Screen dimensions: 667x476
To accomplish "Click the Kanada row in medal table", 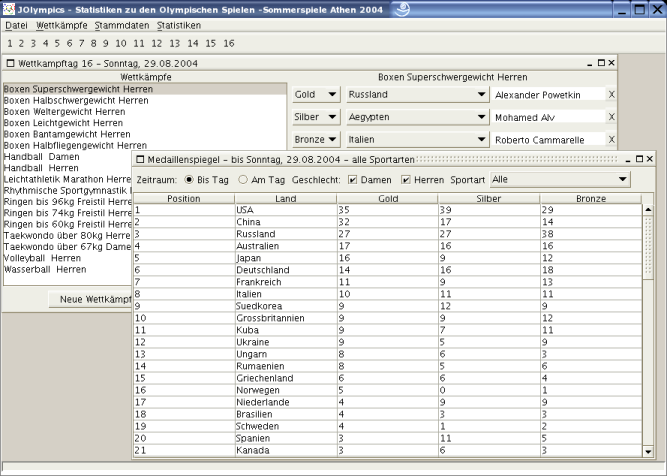I will [x=388, y=450].
